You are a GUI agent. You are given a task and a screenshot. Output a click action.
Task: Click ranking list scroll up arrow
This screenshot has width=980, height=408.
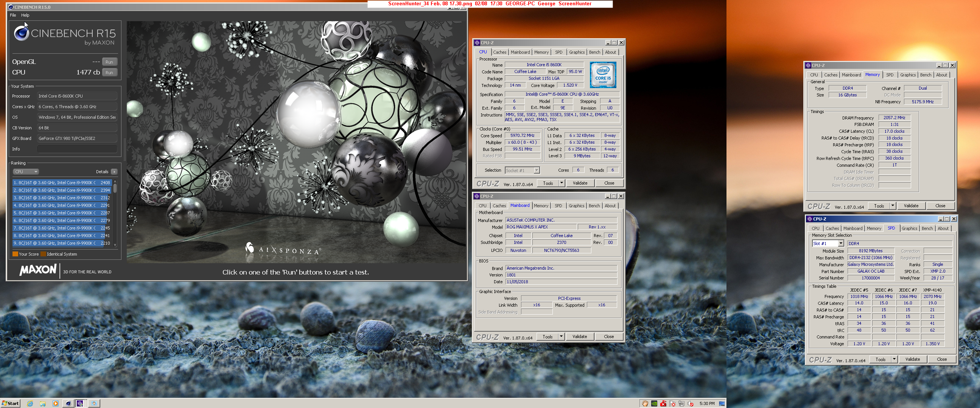click(x=115, y=181)
